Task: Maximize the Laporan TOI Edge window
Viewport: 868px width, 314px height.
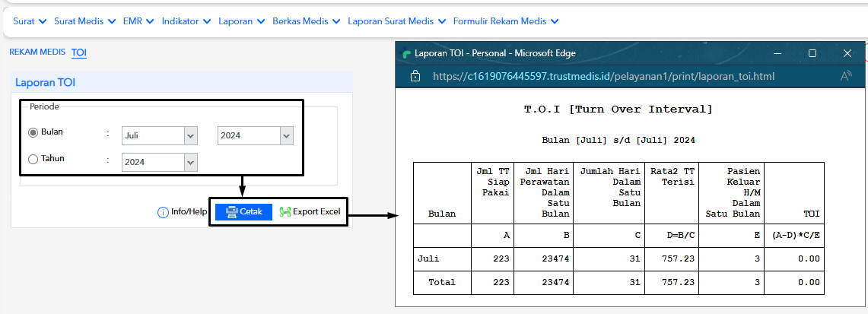Action: tap(812, 53)
